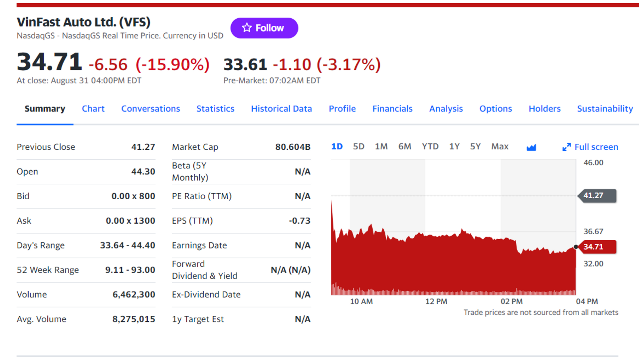Screen dimensions: 639x364
Task: Click the 12 PM label on chart axis
Action: 436,301
